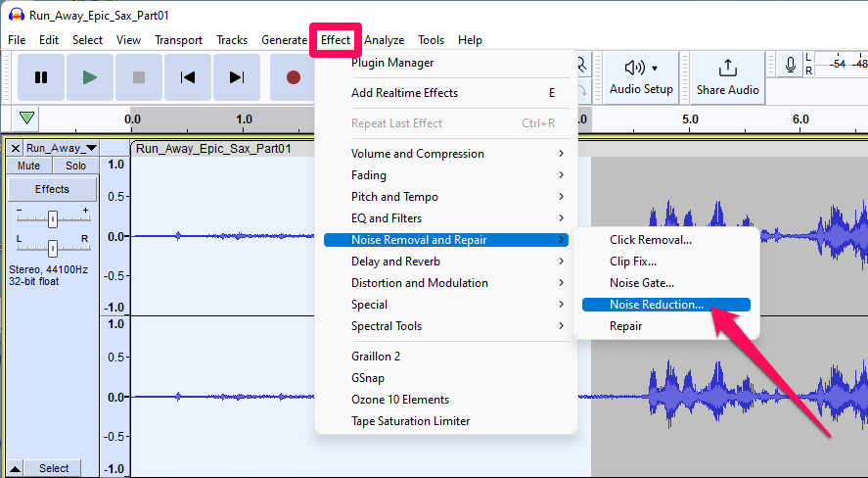Click the Pause transport button
The width and height of the screenshot is (868, 478).
click(x=41, y=77)
